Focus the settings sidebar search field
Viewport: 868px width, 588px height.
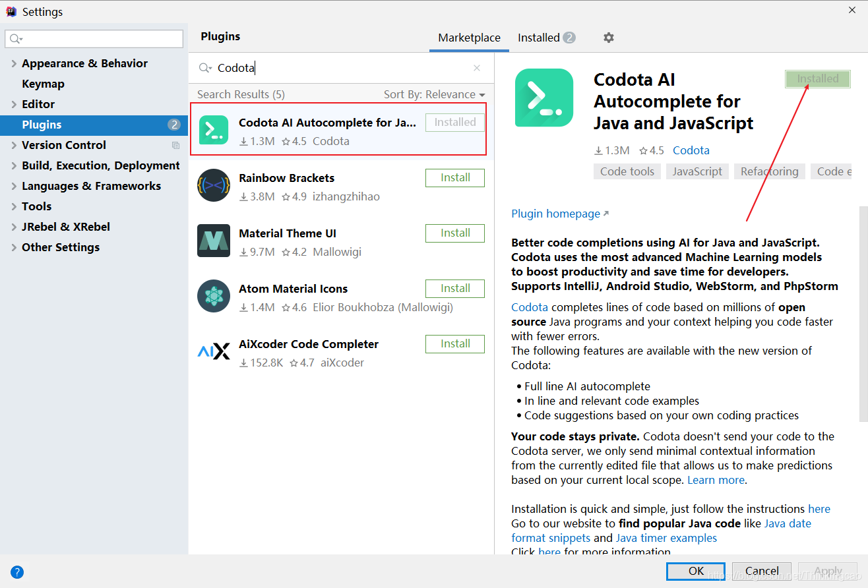click(94, 39)
